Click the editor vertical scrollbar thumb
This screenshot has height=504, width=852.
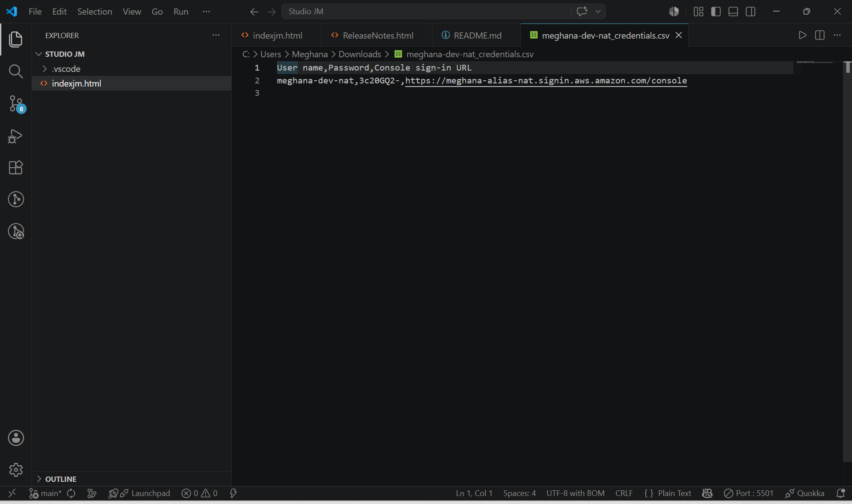pyautogui.click(x=848, y=67)
